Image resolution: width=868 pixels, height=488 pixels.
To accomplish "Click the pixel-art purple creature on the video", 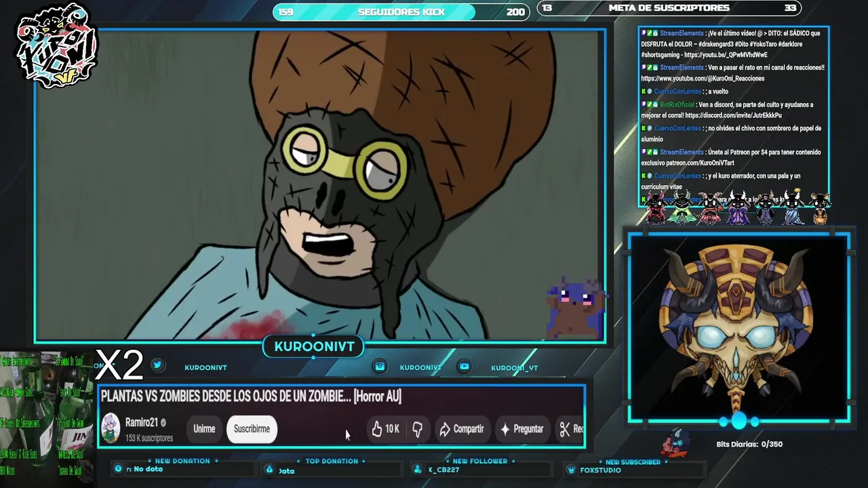I will click(x=575, y=308).
